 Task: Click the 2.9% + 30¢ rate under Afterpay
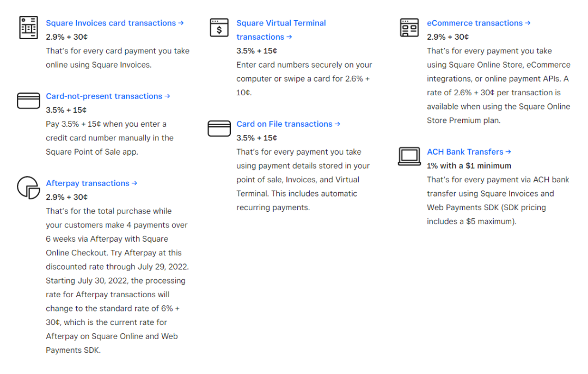[67, 197]
